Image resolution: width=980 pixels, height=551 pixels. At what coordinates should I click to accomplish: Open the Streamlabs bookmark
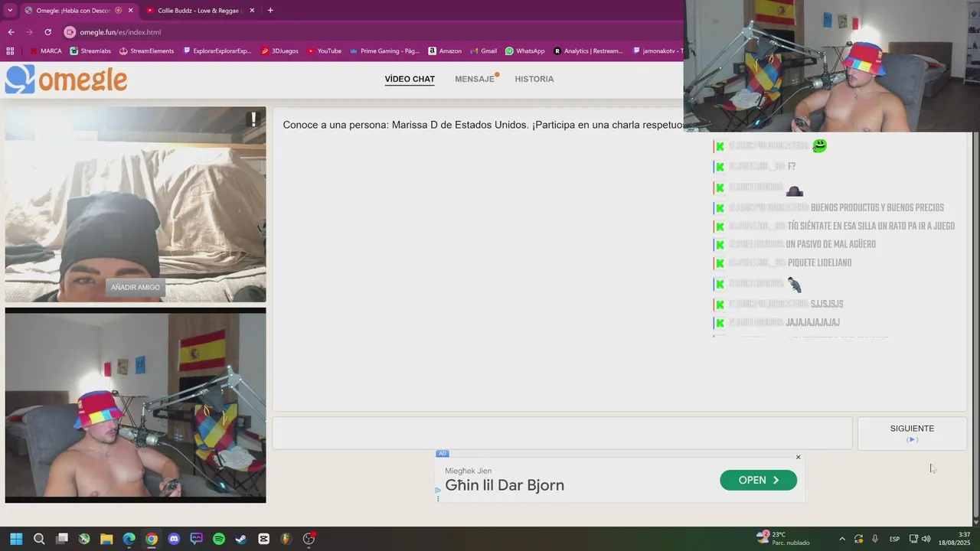[x=90, y=51]
